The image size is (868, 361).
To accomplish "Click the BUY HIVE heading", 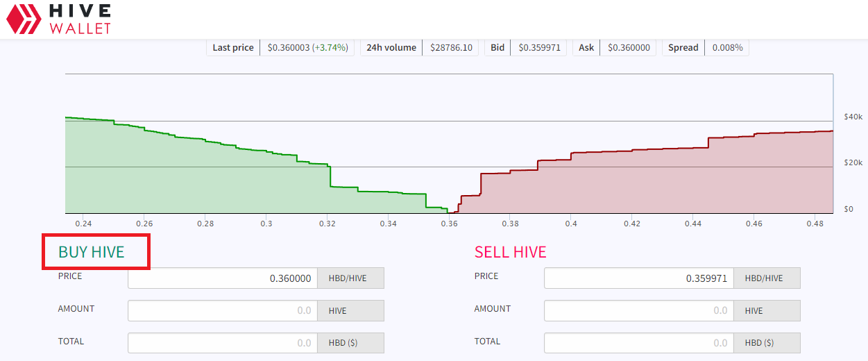I will pos(92,252).
